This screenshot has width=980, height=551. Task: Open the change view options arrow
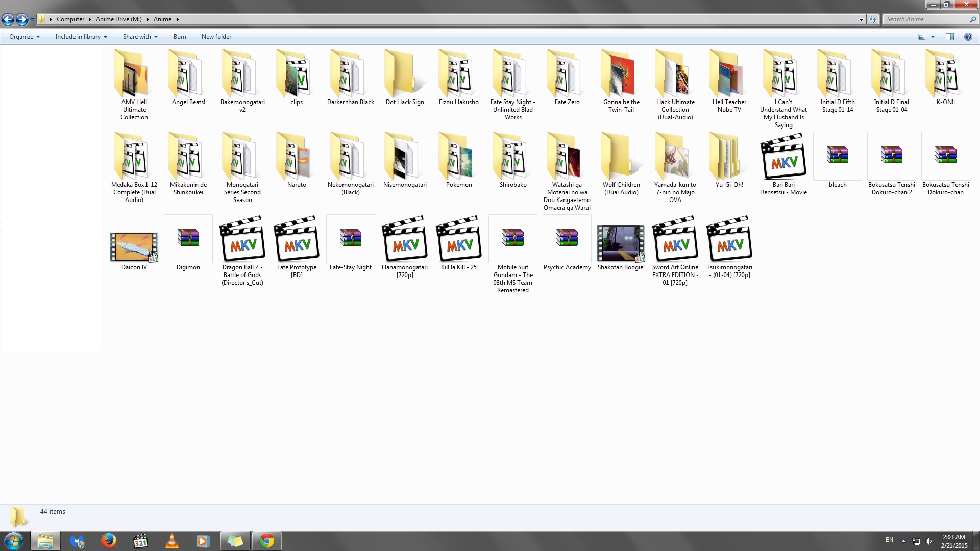[x=933, y=37]
